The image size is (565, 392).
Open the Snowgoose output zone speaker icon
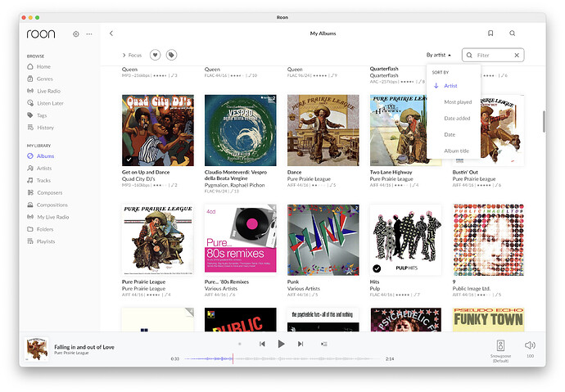500,345
